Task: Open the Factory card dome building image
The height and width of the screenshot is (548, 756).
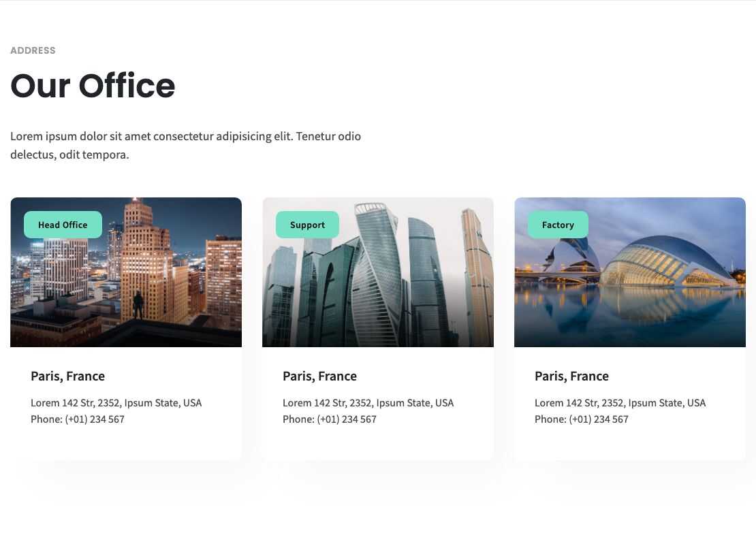Action: point(630,272)
